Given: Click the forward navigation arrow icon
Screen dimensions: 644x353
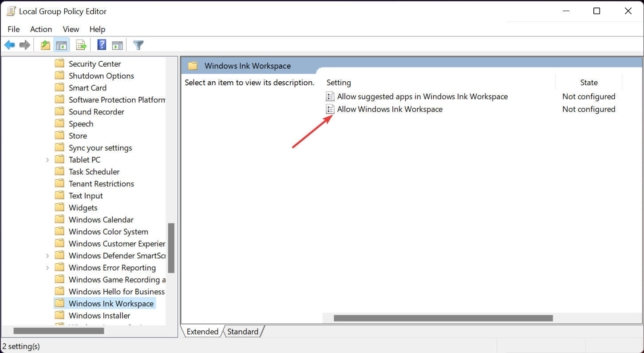Looking at the screenshot, I should coord(24,44).
